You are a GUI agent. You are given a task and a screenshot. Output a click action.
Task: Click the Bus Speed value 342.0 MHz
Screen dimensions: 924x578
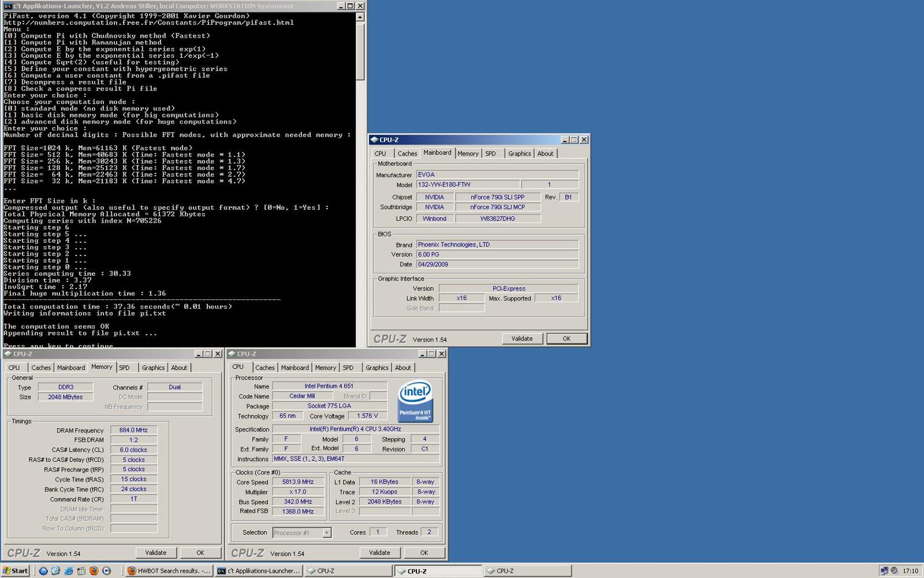(x=298, y=502)
